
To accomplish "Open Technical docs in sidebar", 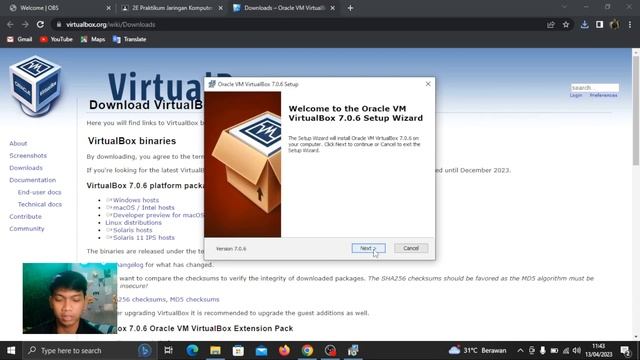I will [40, 204].
